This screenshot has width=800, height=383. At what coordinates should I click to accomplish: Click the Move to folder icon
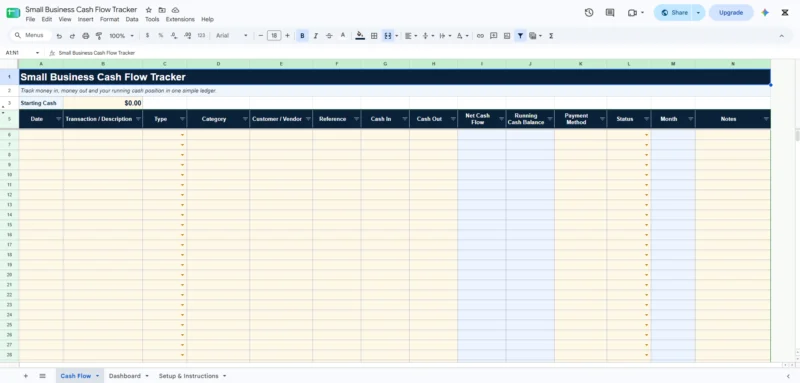[162, 10]
